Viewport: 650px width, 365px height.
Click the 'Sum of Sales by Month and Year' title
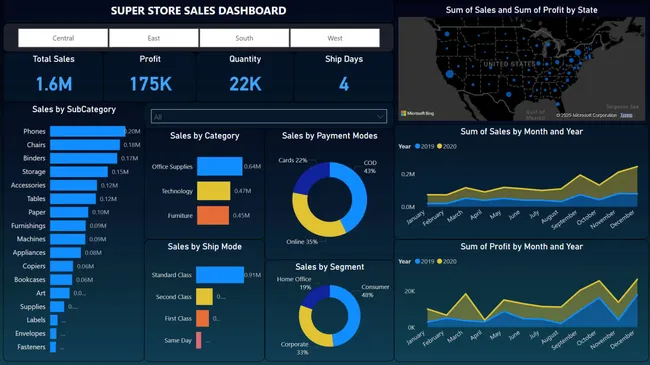pyautogui.click(x=521, y=131)
